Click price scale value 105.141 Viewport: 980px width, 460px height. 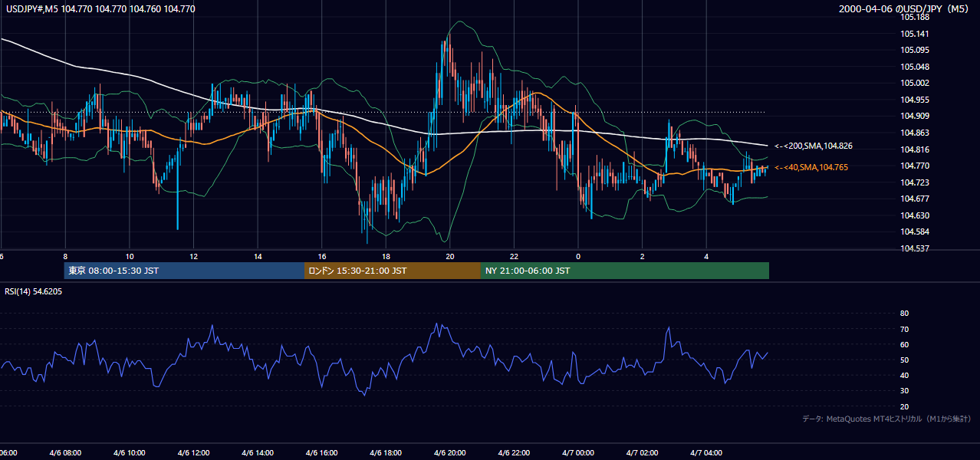914,34
